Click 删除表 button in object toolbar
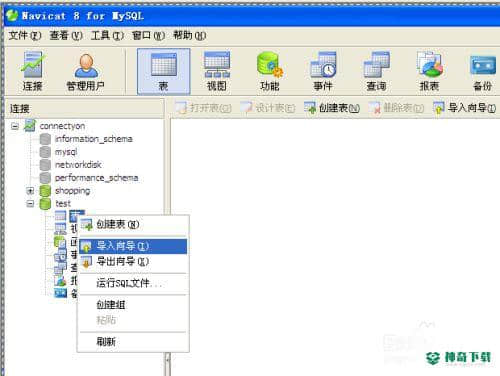The image size is (500, 376). pos(396,108)
